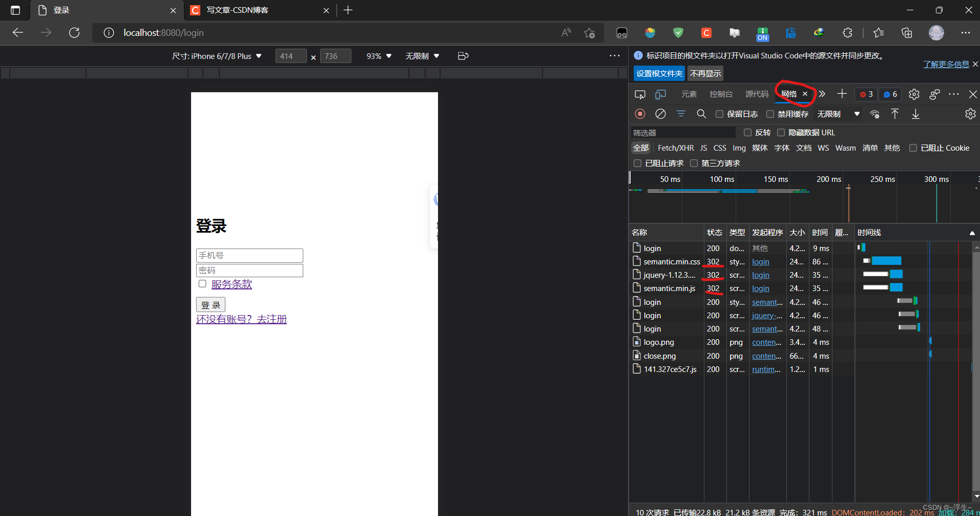Switch to the 写文章-CSDN博客 browser tab
Screen dimensions: 980x516
click(259, 10)
